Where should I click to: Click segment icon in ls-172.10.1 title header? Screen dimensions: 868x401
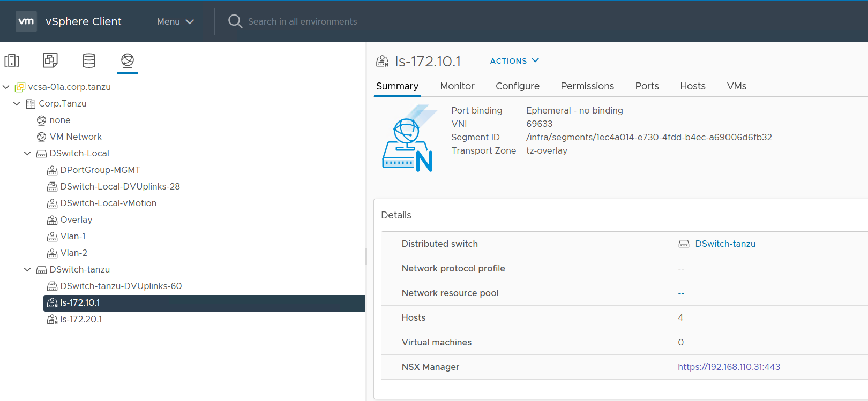383,61
